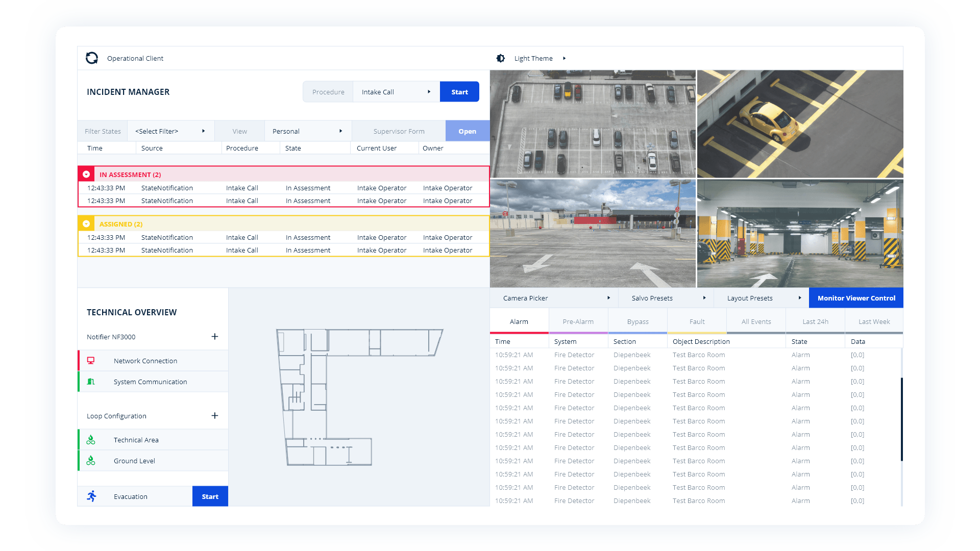Click the Monitor Viewer Control button
Screen dimensions: 980x551
point(856,298)
